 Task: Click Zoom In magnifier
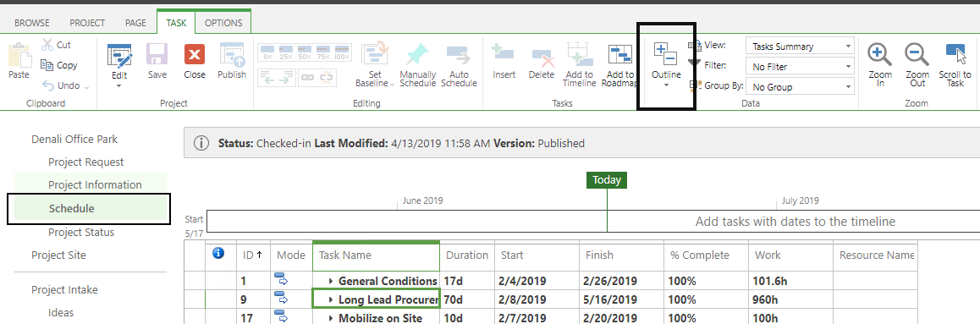880,54
